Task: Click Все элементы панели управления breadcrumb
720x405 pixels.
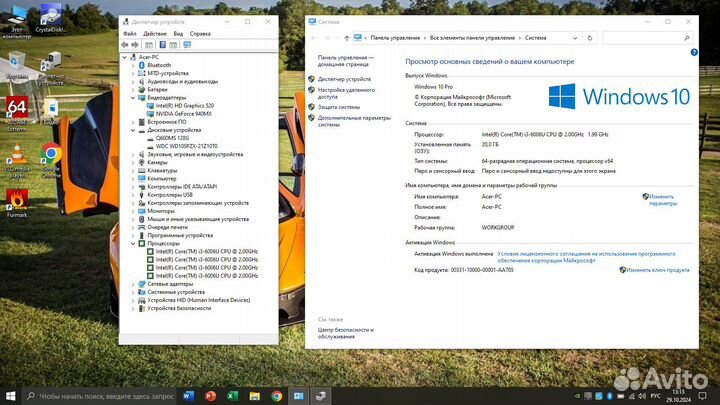Action: (x=472, y=38)
